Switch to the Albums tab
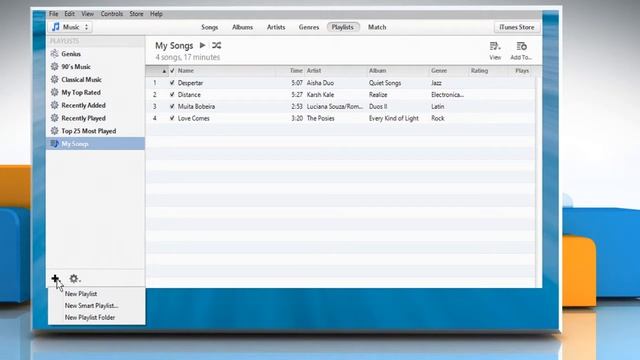 click(242, 27)
